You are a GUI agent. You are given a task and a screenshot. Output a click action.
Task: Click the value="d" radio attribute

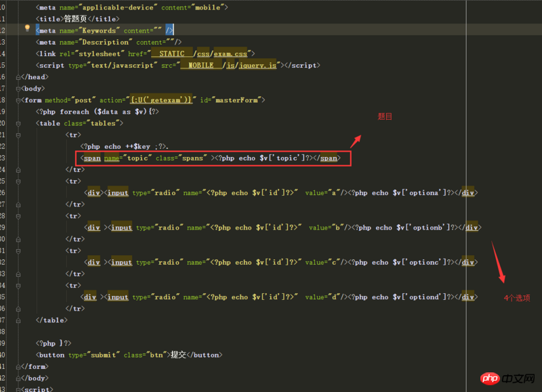[x=322, y=297]
